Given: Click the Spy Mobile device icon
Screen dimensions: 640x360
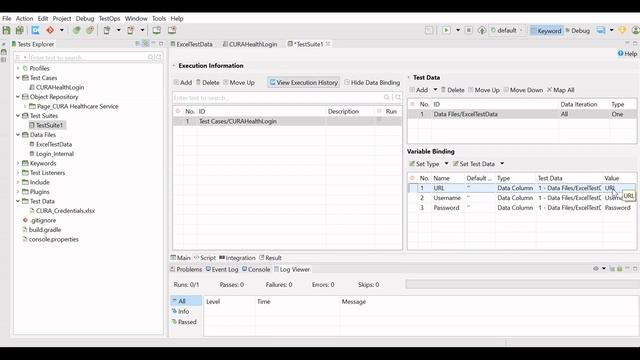Looking at the screenshot, I should pos(131,30).
